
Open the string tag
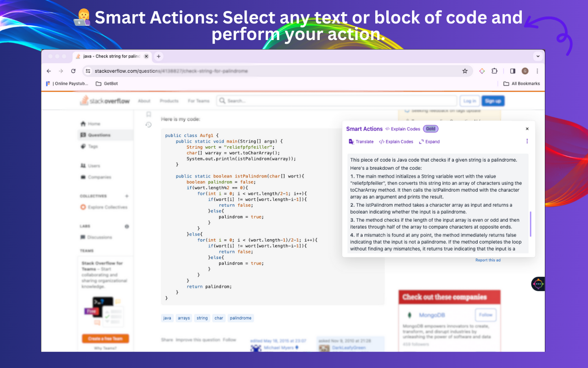202,318
